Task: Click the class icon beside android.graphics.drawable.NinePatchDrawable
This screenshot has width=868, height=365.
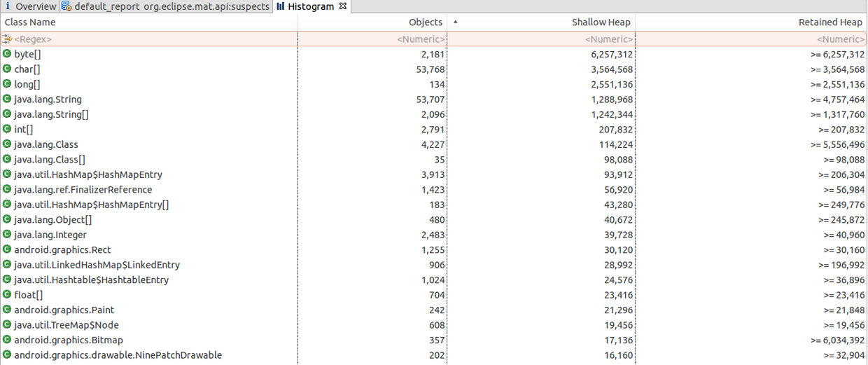Action: (7, 355)
